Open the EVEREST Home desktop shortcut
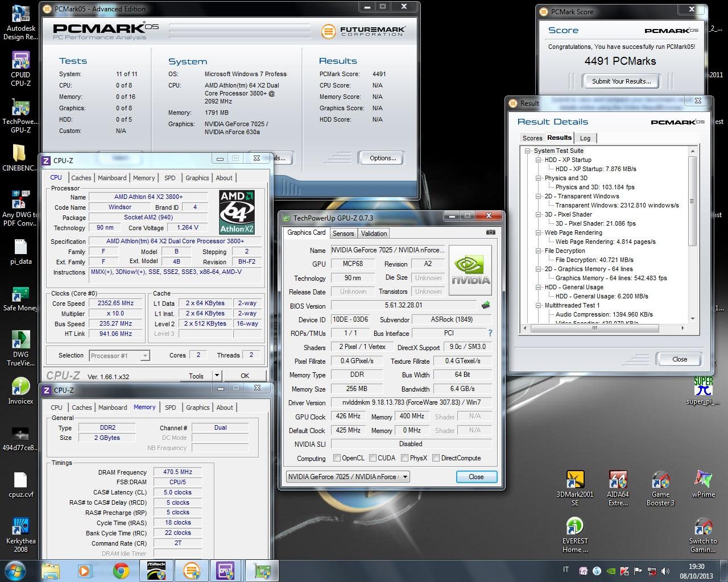The height and width of the screenshot is (582, 728). (575, 535)
